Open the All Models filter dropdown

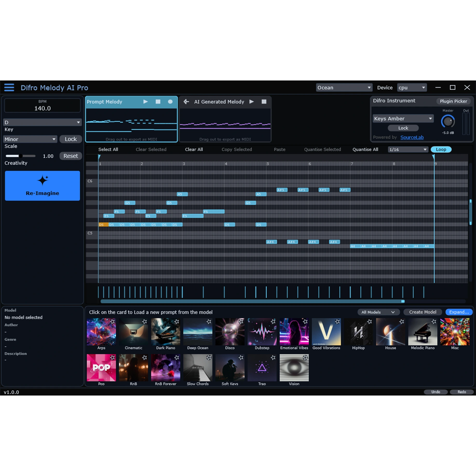pyautogui.click(x=378, y=312)
